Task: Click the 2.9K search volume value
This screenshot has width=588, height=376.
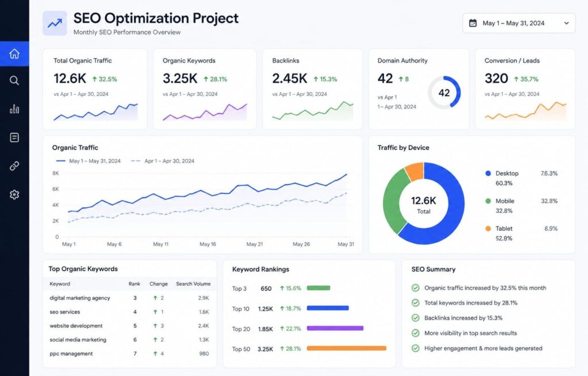Action: coord(204,298)
